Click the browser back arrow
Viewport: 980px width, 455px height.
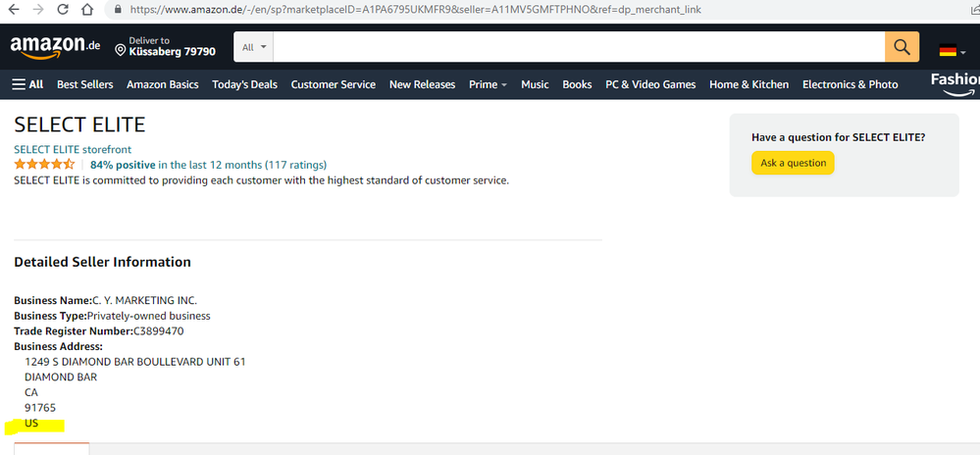pyautogui.click(x=13, y=10)
